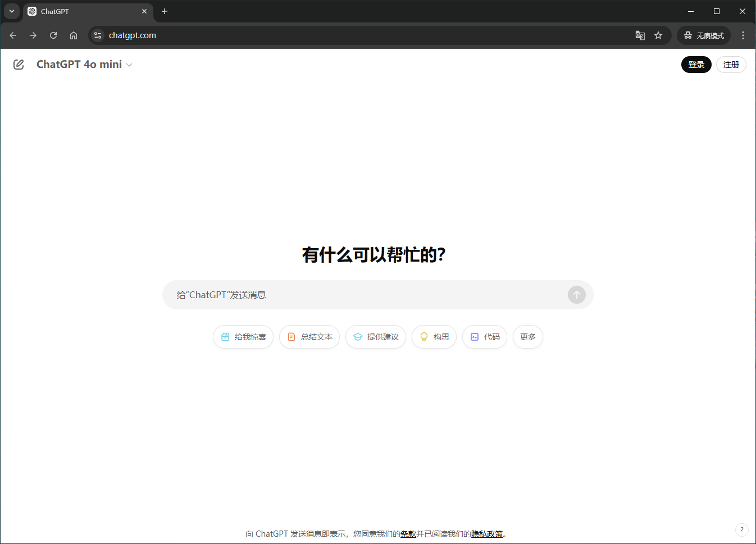Click the 登录 login button

click(x=696, y=65)
